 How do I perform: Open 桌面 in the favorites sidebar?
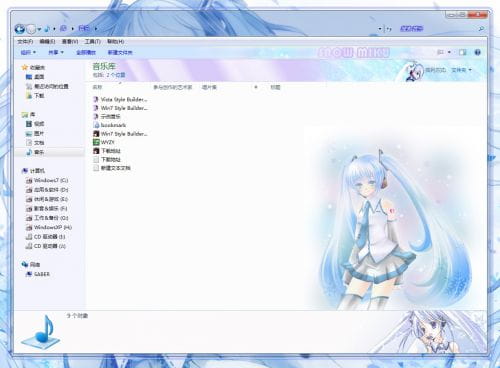click(x=35, y=77)
